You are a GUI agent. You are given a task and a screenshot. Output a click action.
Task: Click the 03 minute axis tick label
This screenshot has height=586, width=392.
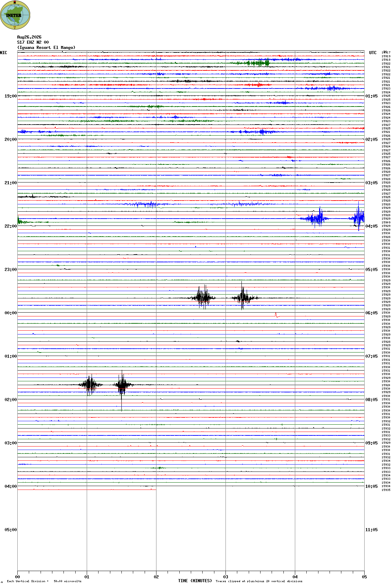225,577
